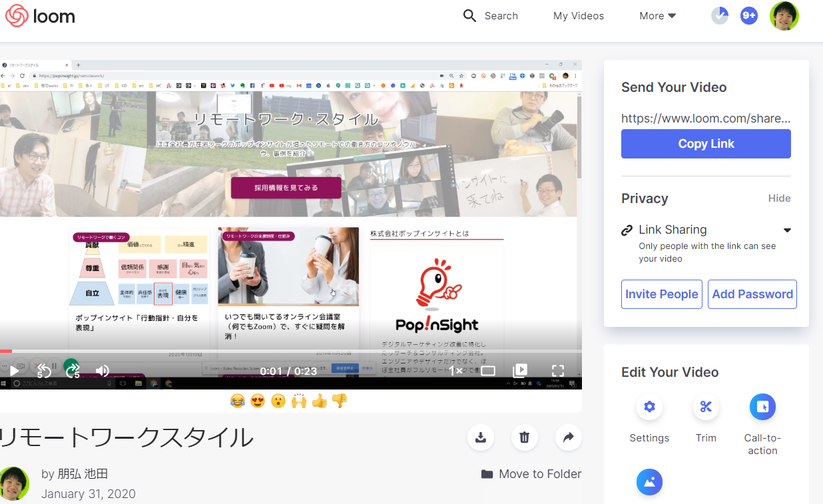The height and width of the screenshot is (504, 823).
Task: Mute the video volume
Action: 102,371
